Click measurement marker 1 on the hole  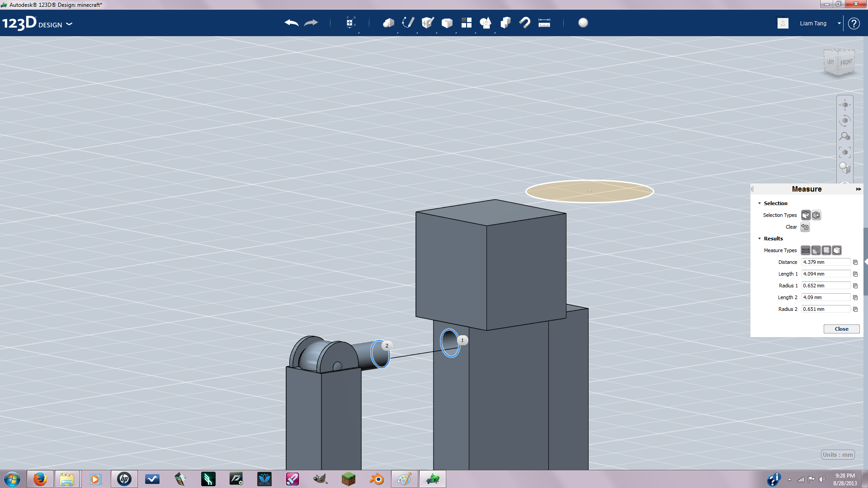point(462,340)
